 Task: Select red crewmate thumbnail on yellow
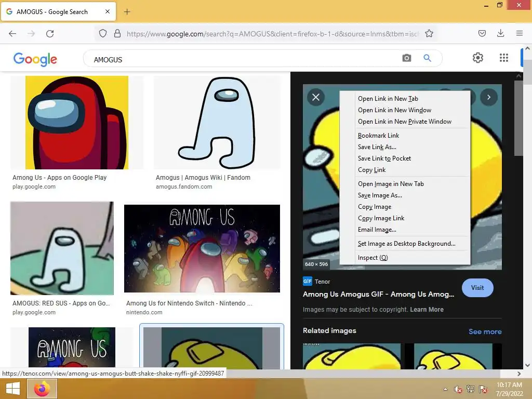click(77, 123)
